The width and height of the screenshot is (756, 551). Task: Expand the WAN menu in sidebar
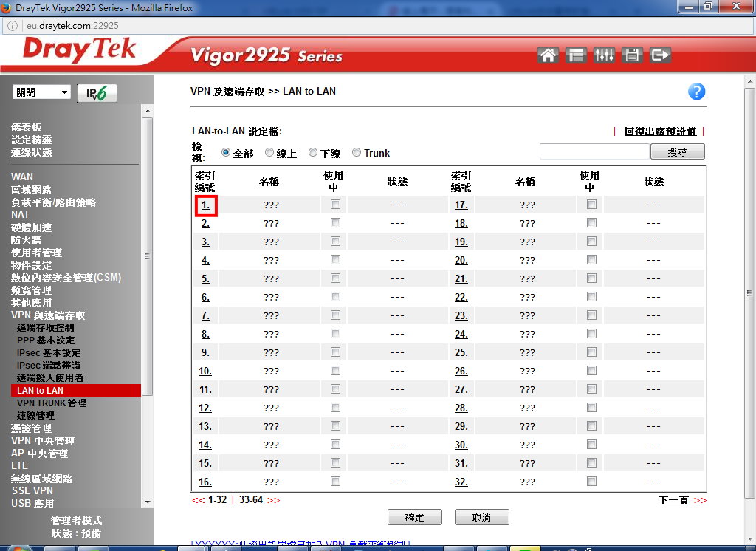tap(22, 177)
